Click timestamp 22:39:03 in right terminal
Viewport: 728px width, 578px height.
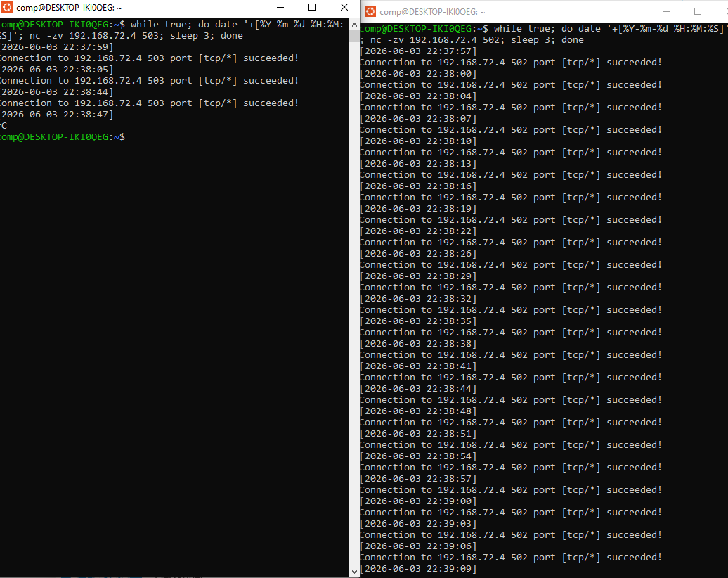coord(419,524)
